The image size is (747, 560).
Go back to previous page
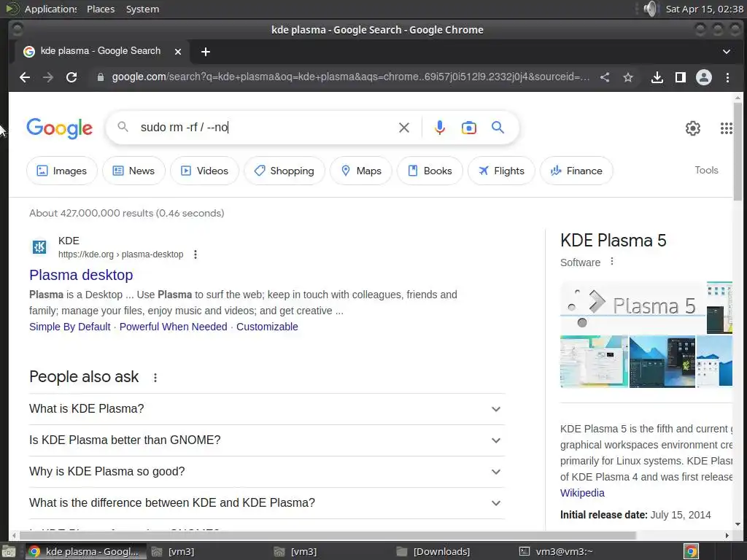pos(25,77)
